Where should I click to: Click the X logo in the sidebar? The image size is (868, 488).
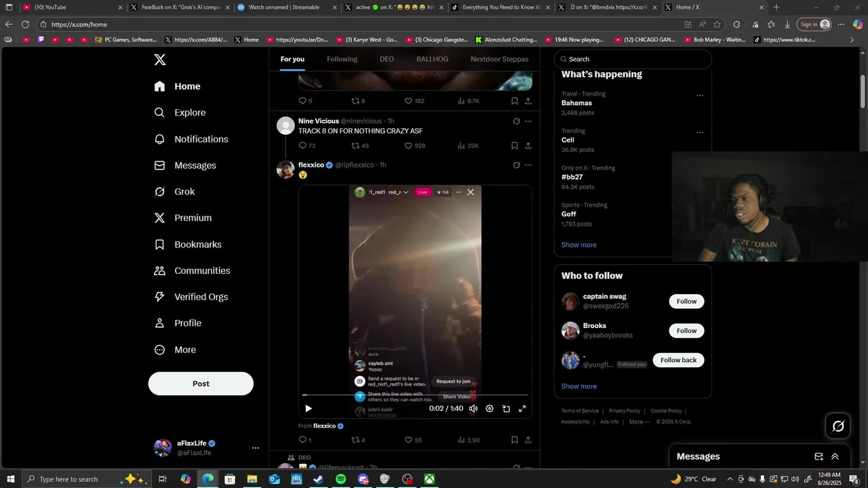[x=160, y=60]
